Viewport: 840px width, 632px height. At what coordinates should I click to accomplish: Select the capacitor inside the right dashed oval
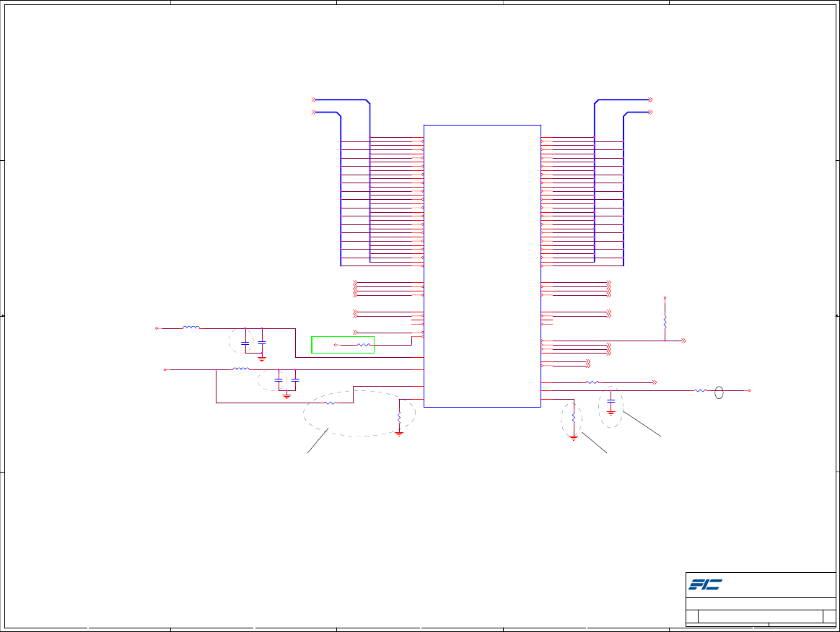(x=611, y=400)
